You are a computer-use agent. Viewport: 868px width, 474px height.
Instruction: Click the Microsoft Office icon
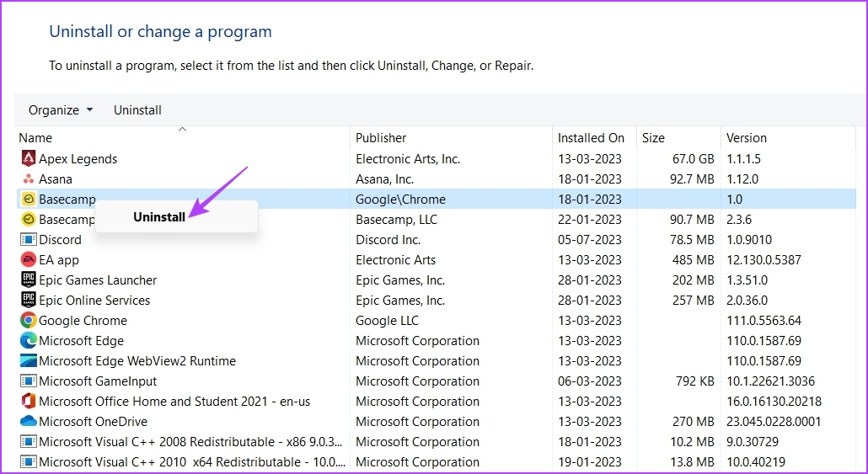pyautogui.click(x=29, y=401)
